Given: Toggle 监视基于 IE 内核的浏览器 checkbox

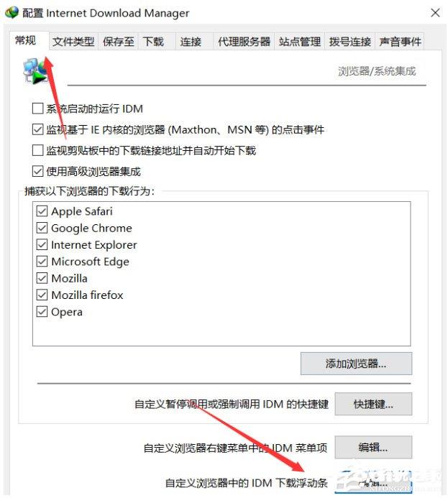Looking at the screenshot, I should (x=38, y=129).
